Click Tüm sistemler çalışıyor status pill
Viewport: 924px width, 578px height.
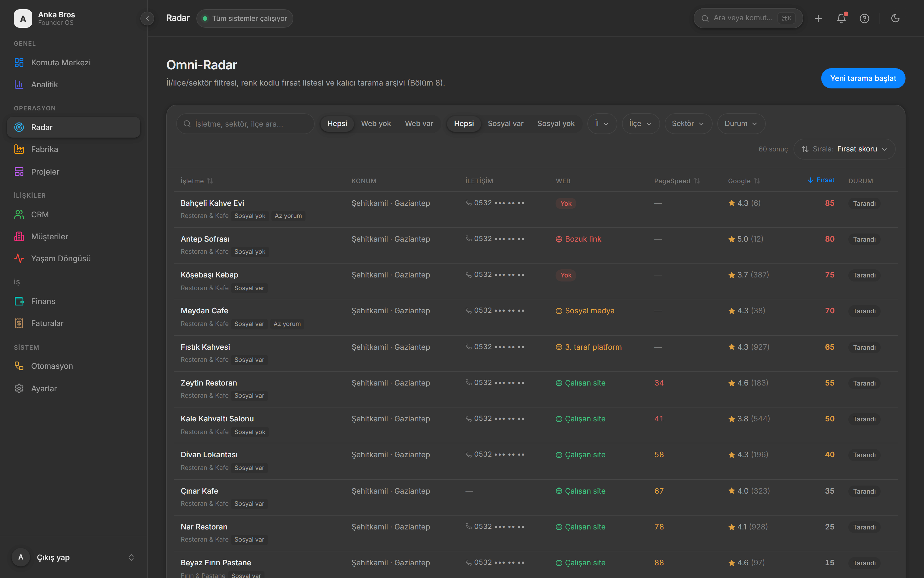(x=245, y=18)
